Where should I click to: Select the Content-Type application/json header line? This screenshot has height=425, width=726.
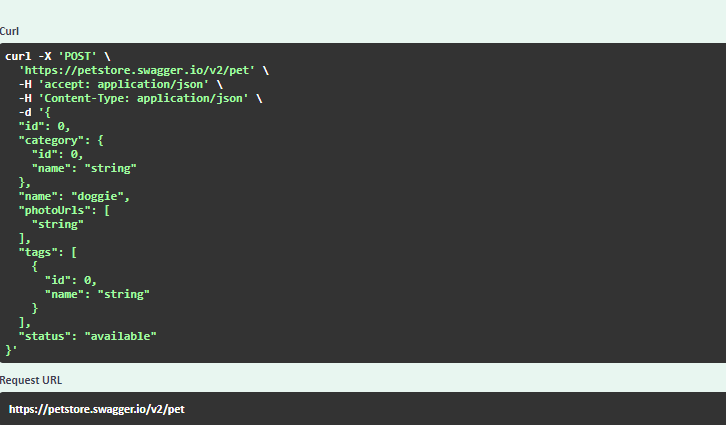[x=140, y=98]
